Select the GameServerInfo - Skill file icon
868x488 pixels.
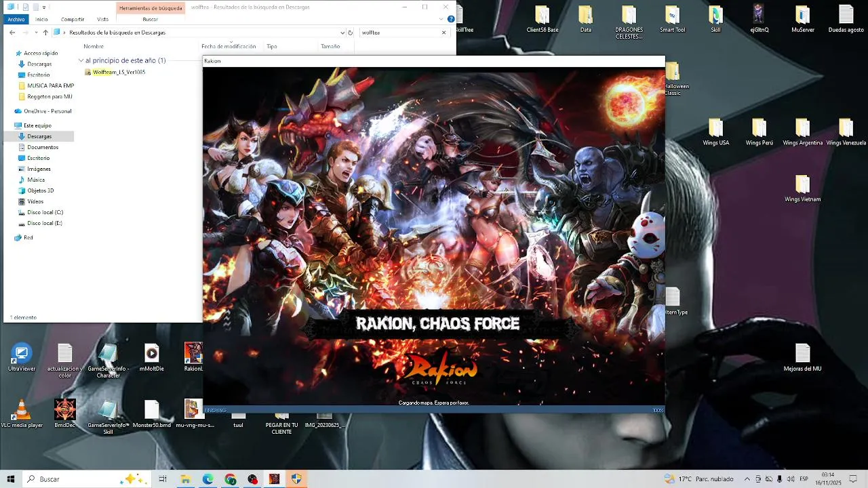[108, 417]
